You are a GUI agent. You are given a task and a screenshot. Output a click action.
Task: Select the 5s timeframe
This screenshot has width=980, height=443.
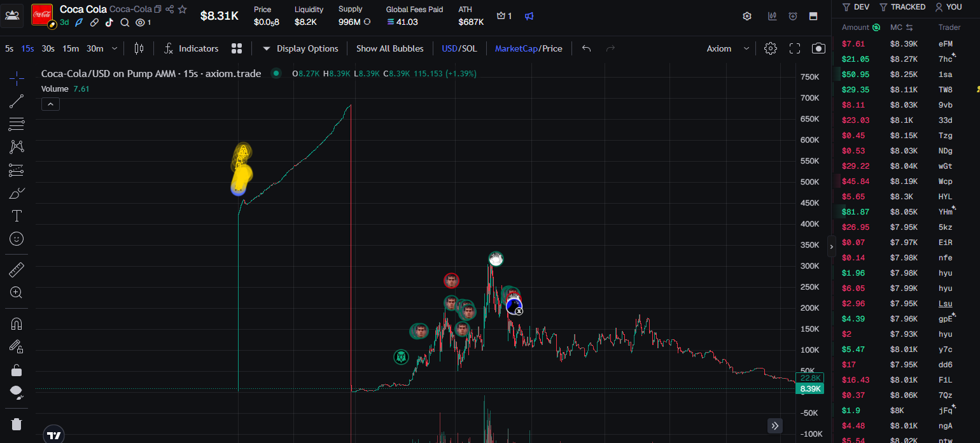coord(9,48)
